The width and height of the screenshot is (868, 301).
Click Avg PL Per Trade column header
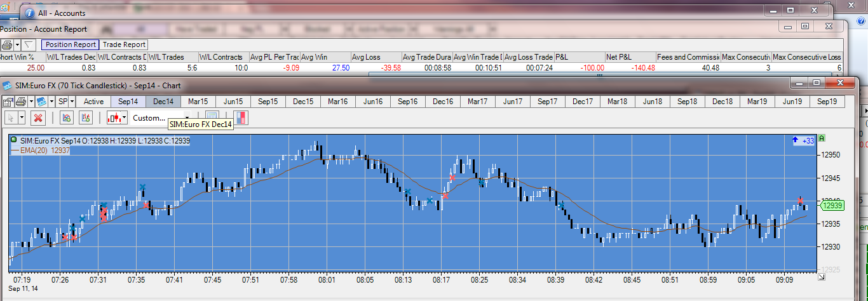(x=275, y=57)
